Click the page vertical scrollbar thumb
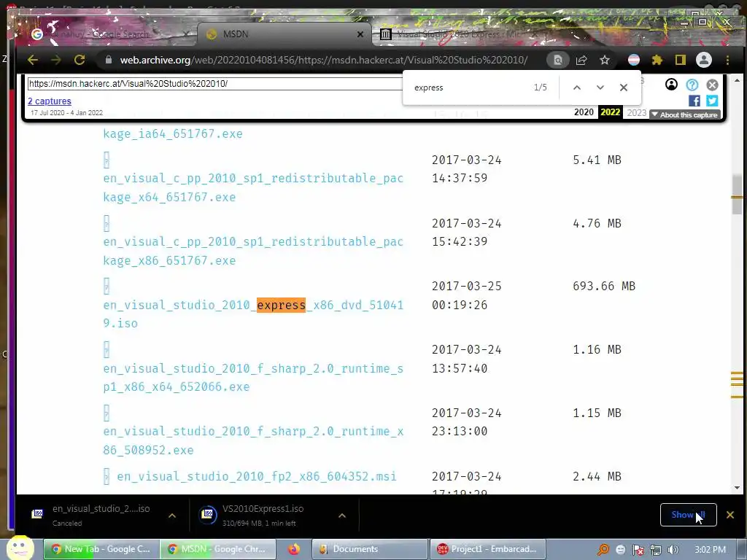 pos(737,194)
